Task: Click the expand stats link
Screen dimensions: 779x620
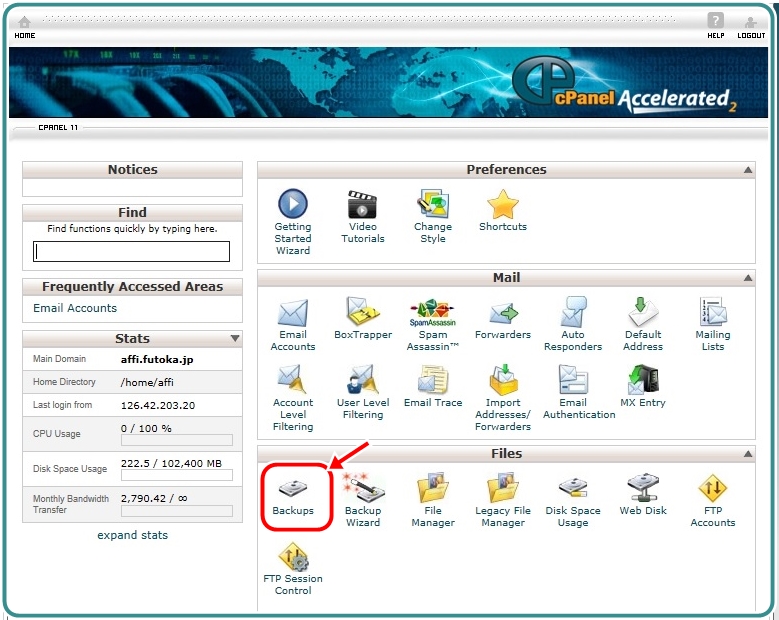Action: (133, 535)
